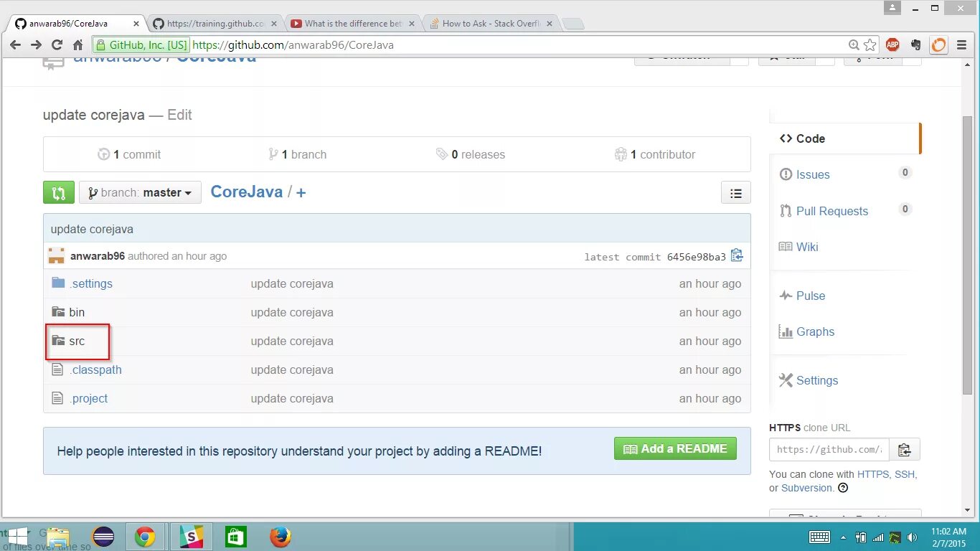This screenshot has height=551, width=980.
Task: Open the Windows Store taskbar icon
Action: (236, 537)
